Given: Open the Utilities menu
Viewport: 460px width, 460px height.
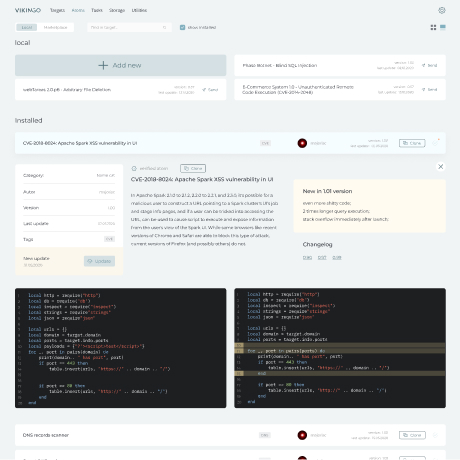Looking at the screenshot, I should tap(139, 10).
